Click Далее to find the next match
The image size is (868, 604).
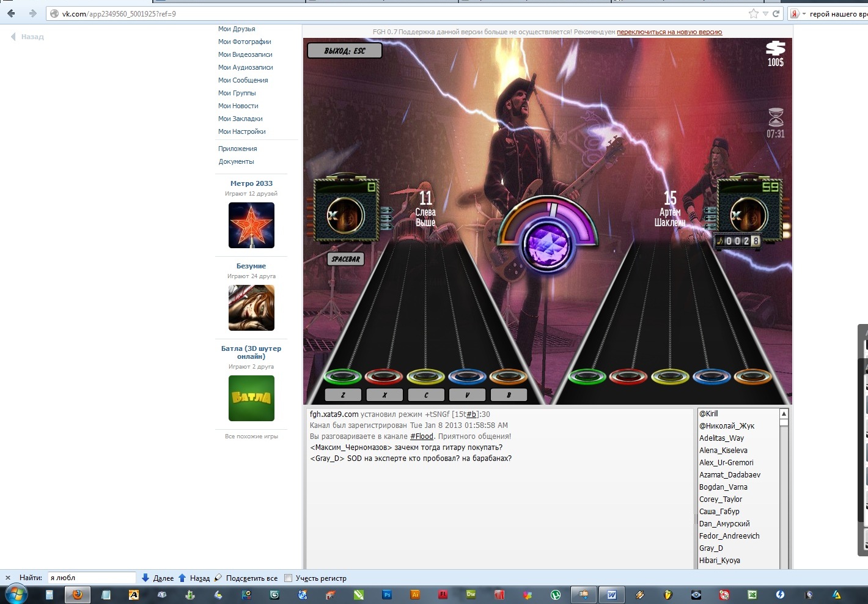coord(158,578)
